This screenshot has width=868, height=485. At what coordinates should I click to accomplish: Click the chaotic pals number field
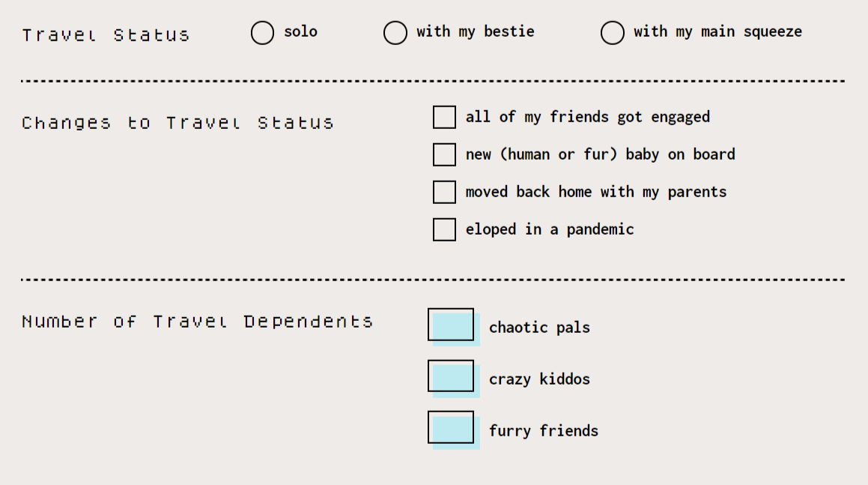452,325
